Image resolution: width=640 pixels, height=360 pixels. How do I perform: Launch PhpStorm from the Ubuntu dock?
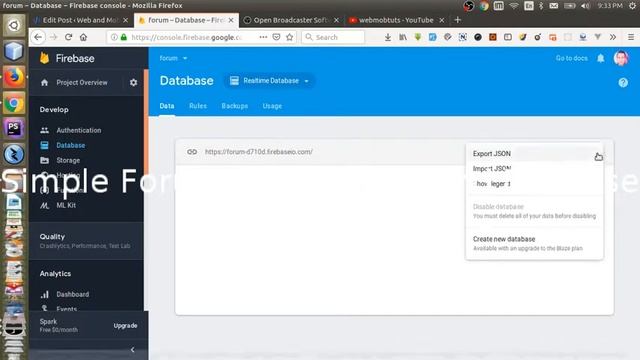point(14,129)
